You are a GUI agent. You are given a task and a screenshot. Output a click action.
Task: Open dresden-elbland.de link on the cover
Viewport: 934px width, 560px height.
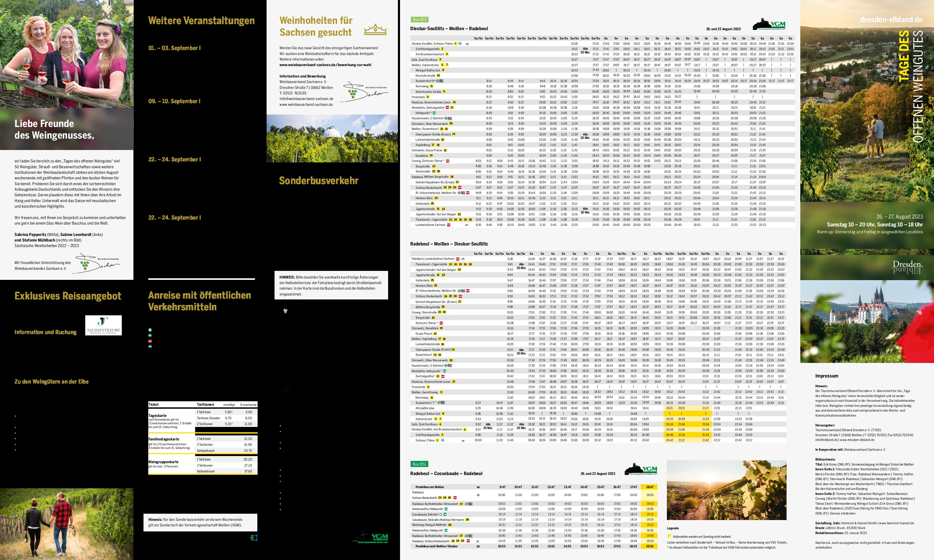point(891,20)
